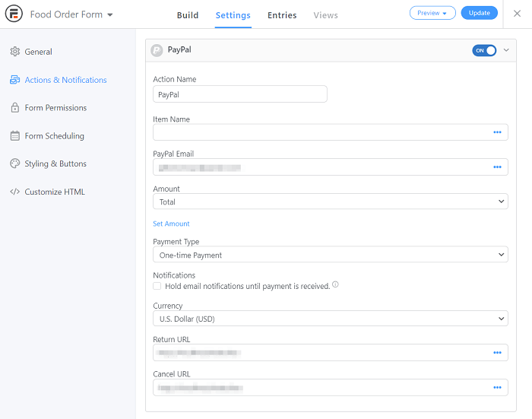Image resolution: width=532 pixels, height=419 pixels.
Task: Open the Payment Type dropdown
Action: point(330,255)
